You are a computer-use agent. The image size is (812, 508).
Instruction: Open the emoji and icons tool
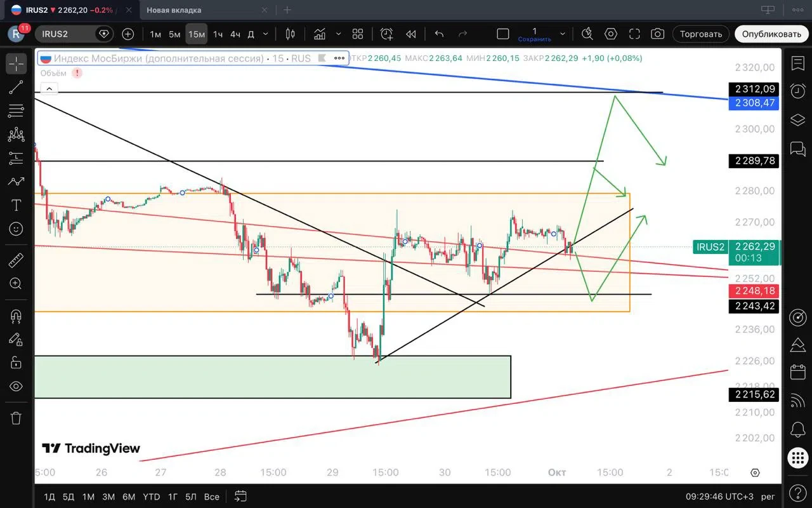pos(16,229)
